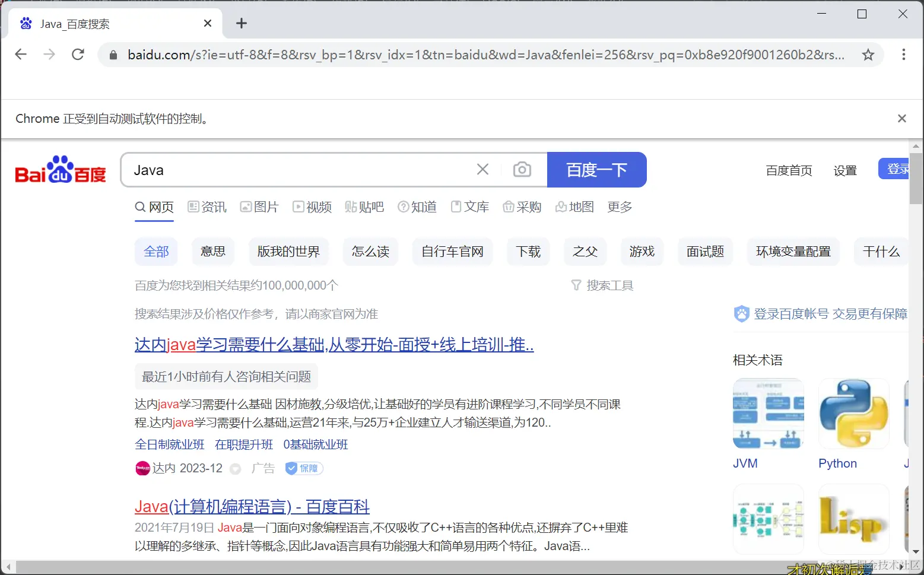Viewport: 924px width, 575px height.
Task: Switch to 资讯 search tab
Action: point(207,207)
